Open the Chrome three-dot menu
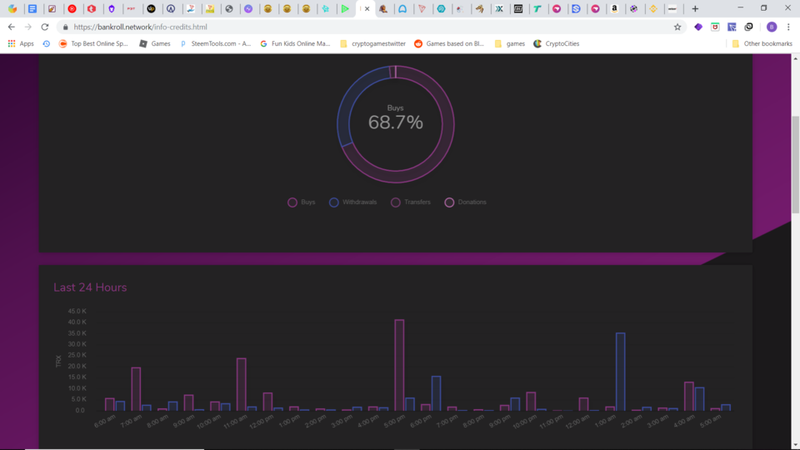 tap(788, 27)
